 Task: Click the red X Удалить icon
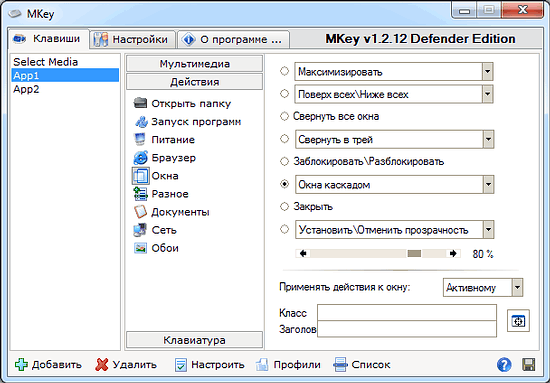tap(102, 365)
